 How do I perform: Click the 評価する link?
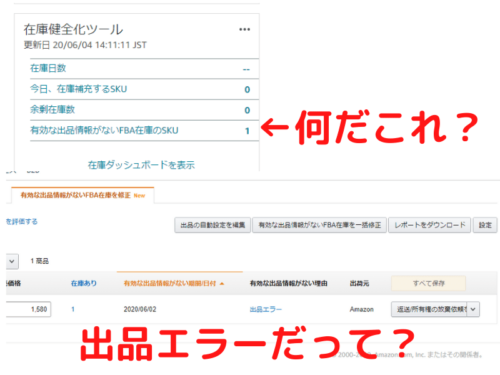click(x=22, y=222)
